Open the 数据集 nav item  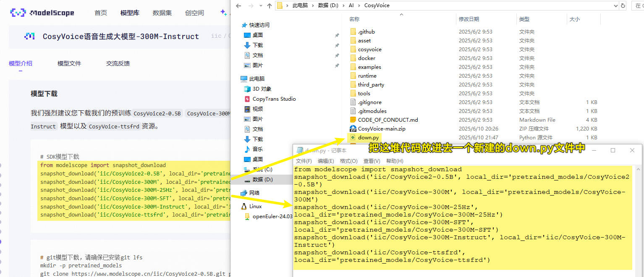coord(162,13)
